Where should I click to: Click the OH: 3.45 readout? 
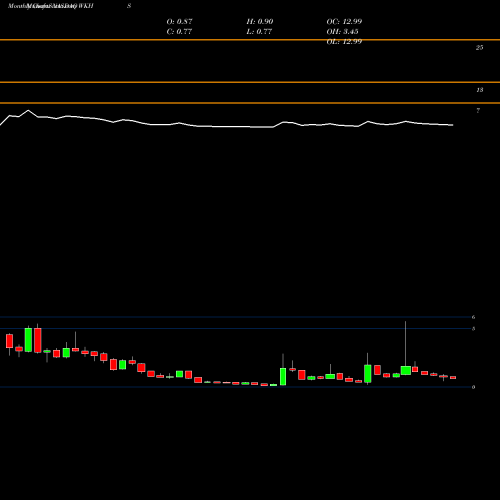pyautogui.click(x=342, y=32)
